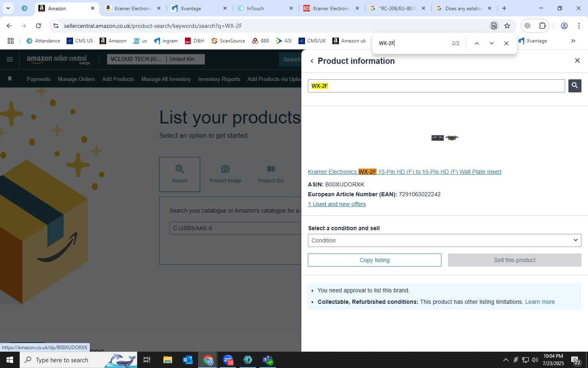
Task: Open Payments menu item
Action: pos(39,79)
